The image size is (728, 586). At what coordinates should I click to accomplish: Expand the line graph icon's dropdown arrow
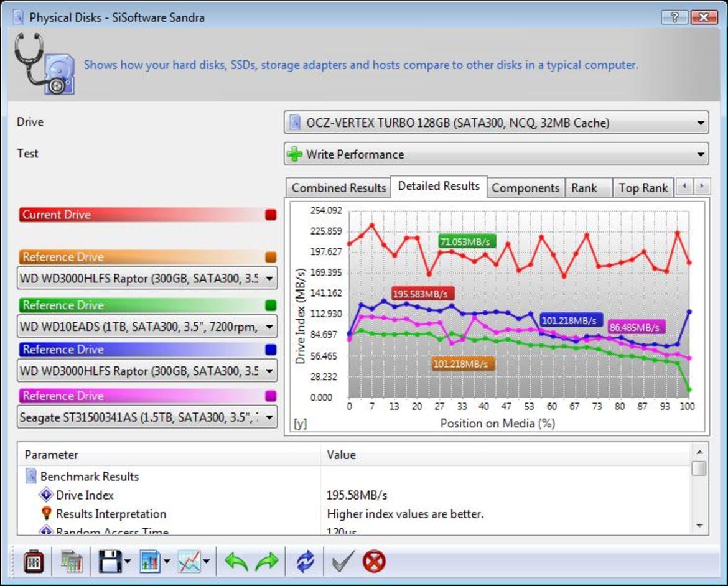[206, 562]
